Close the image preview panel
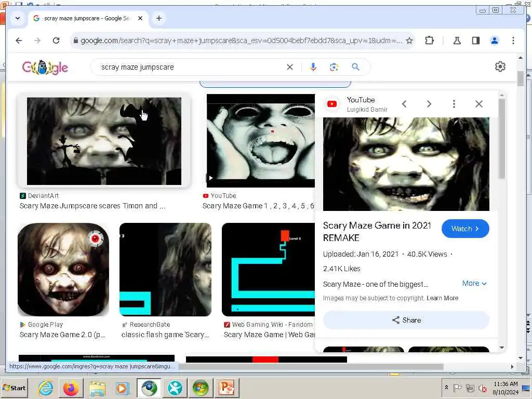The image size is (532, 399). point(478,104)
